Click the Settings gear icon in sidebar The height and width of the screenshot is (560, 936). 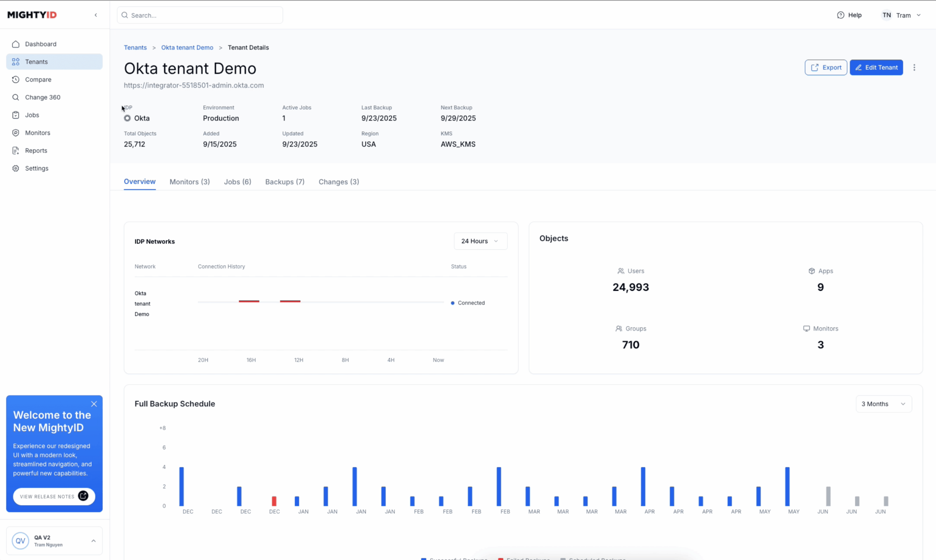[15, 168]
